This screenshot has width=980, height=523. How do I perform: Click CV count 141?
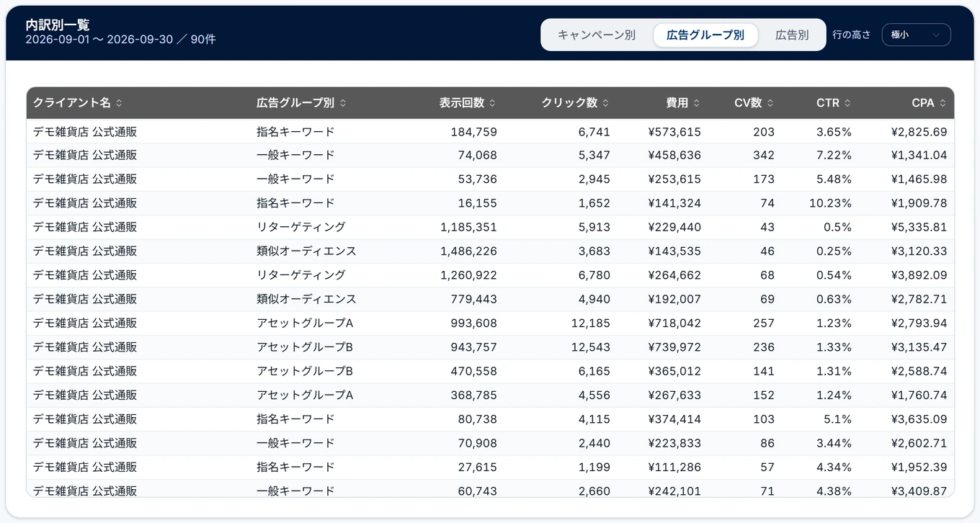764,371
